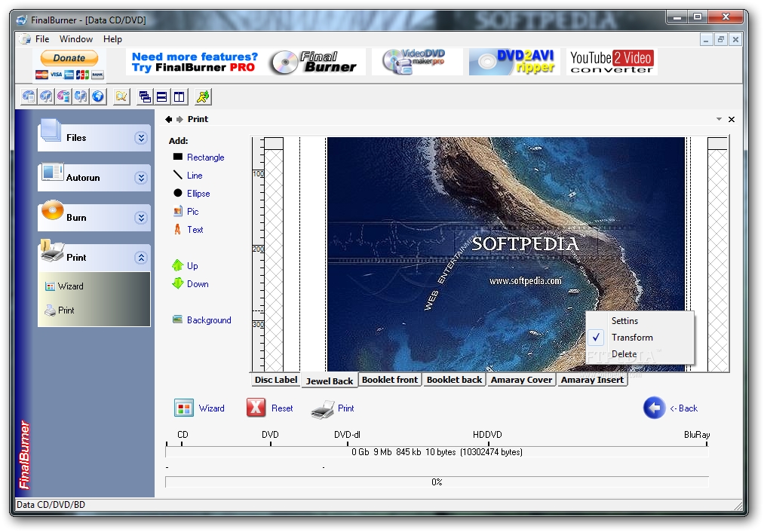Navigate back with the black left arrow
The height and width of the screenshot is (532, 764).
pyautogui.click(x=169, y=119)
